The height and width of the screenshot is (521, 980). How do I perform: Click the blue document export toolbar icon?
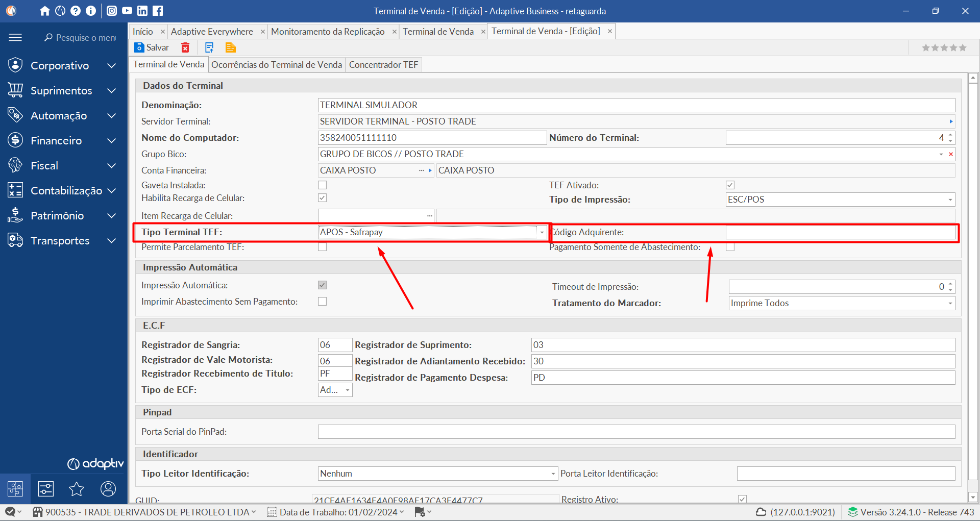tap(209, 47)
